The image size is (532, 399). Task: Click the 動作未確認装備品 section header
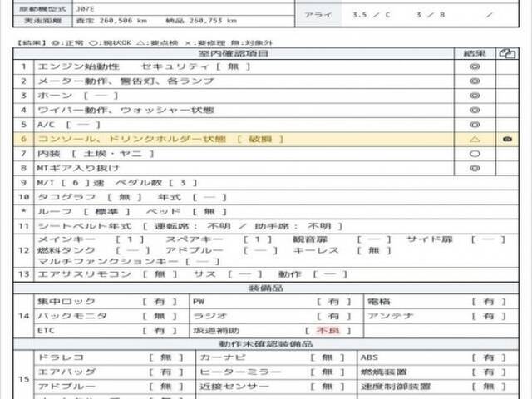pos(266,344)
